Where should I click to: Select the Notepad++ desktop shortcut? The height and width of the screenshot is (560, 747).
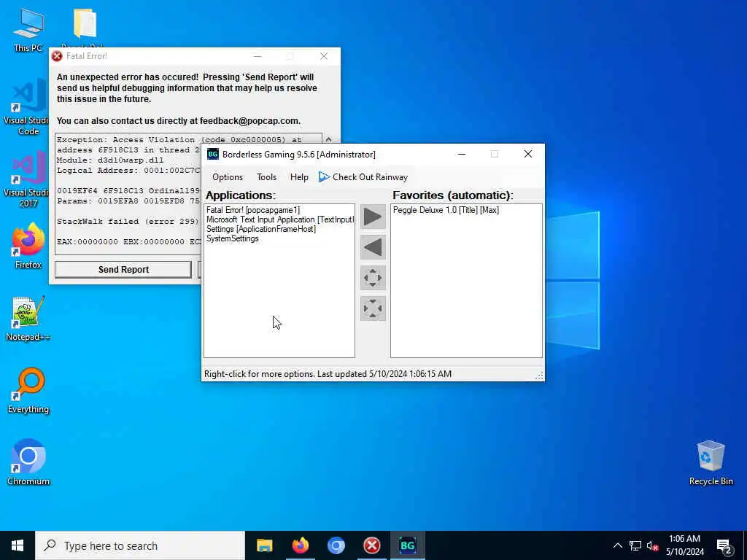[28, 319]
